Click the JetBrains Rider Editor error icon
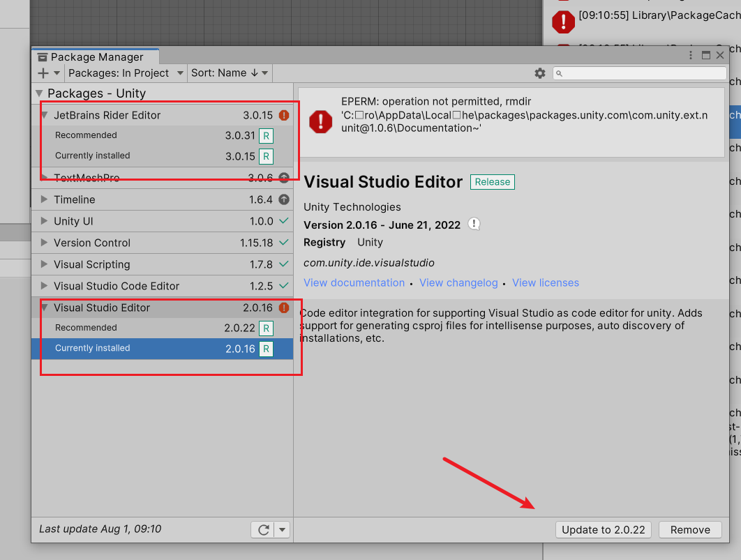The height and width of the screenshot is (560, 741). [x=284, y=115]
